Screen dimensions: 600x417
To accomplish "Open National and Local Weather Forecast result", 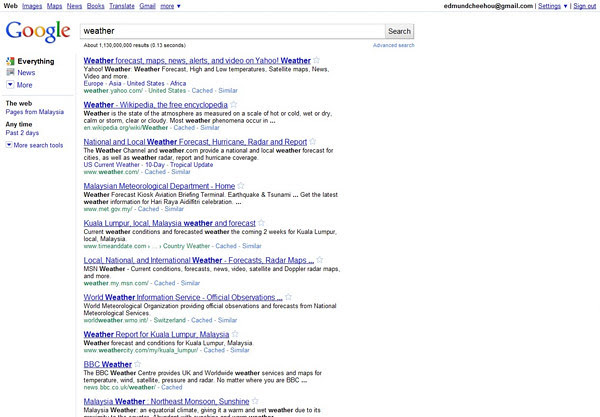I will [x=195, y=142].
